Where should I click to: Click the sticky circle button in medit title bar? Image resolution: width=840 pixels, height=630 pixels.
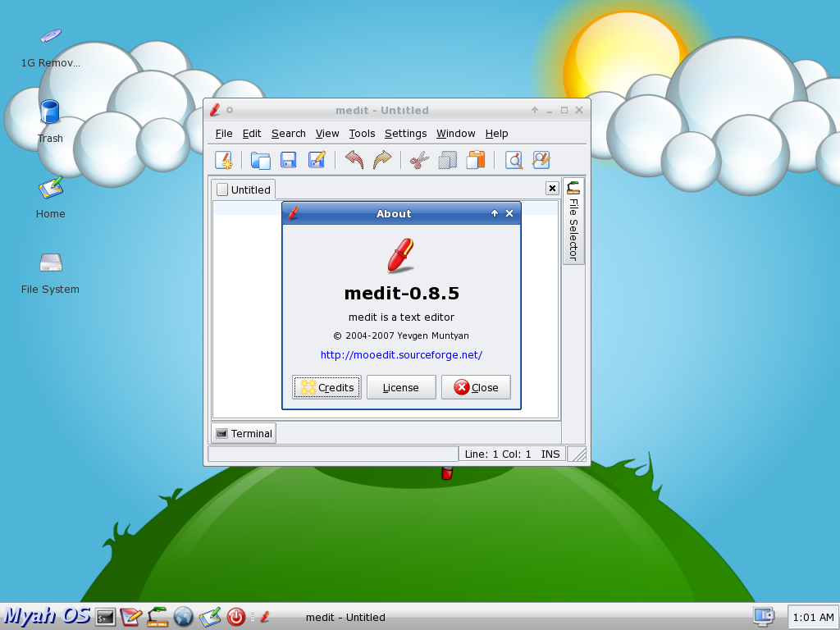coord(230,110)
